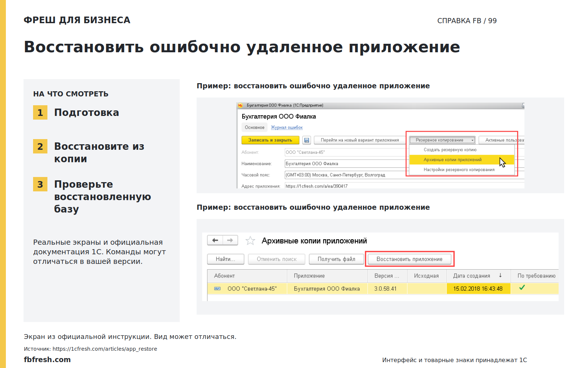The width and height of the screenshot is (588, 368).
Task: Click the Найти... button
Action: [226, 259]
